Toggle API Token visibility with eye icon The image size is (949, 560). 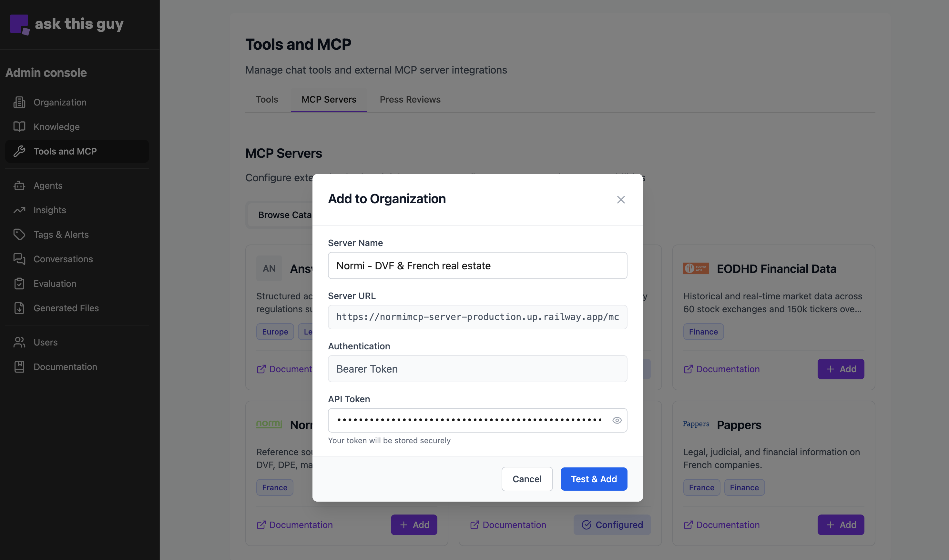[x=617, y=420]
